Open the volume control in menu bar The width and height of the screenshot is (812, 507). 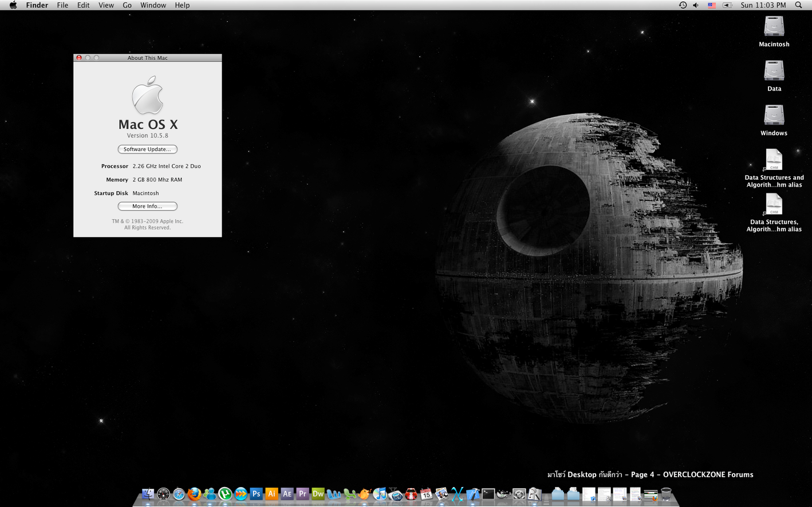pyautogui.click(x=696, y=5)
